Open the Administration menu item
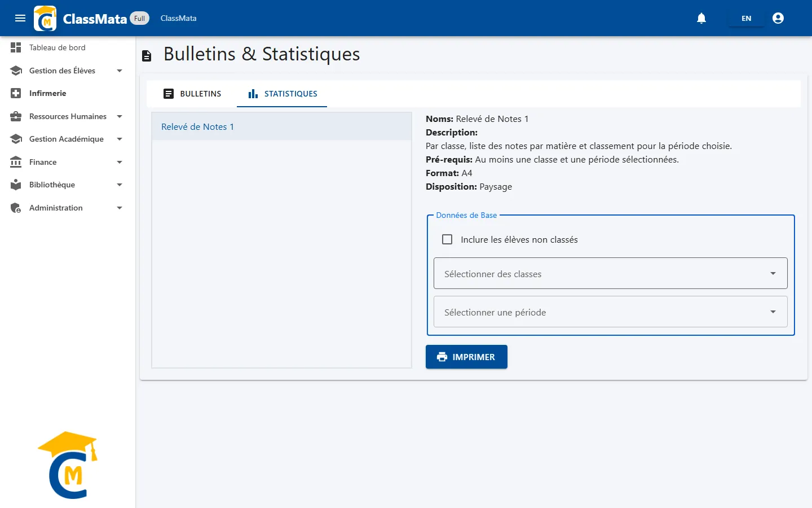812x508 pixels. pos(68,208)
